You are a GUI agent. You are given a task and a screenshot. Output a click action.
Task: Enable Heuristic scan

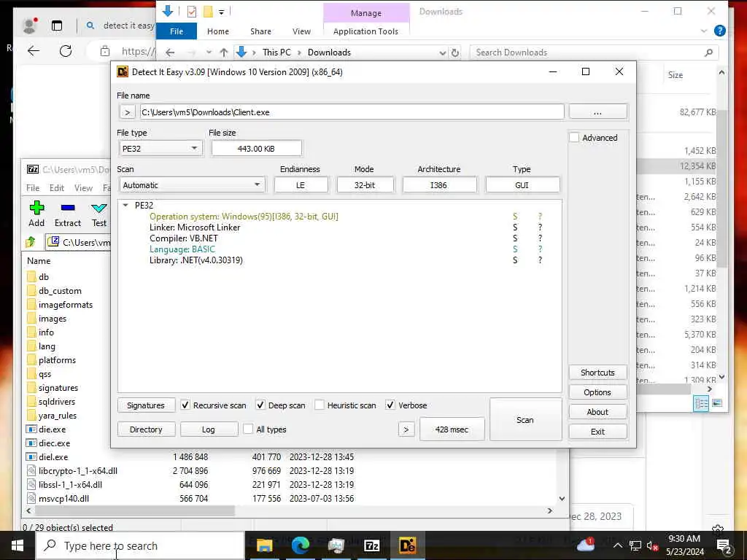[x=320, y=405]
